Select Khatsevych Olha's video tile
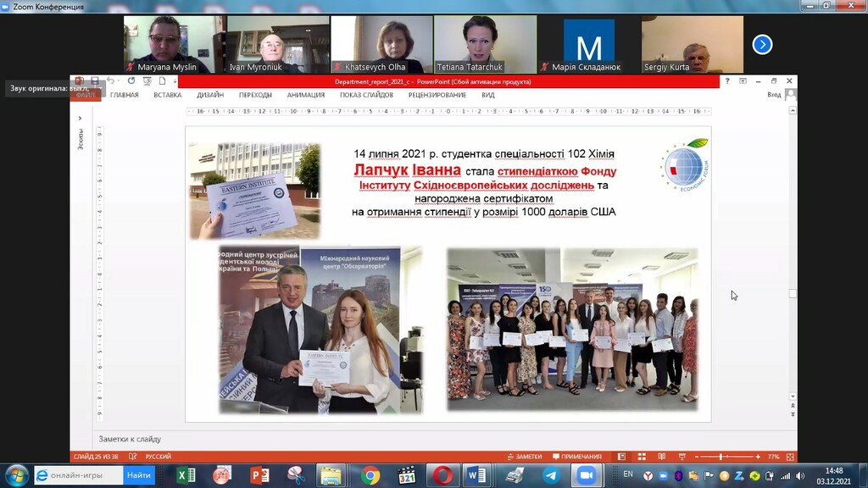 tap(381, 44)
